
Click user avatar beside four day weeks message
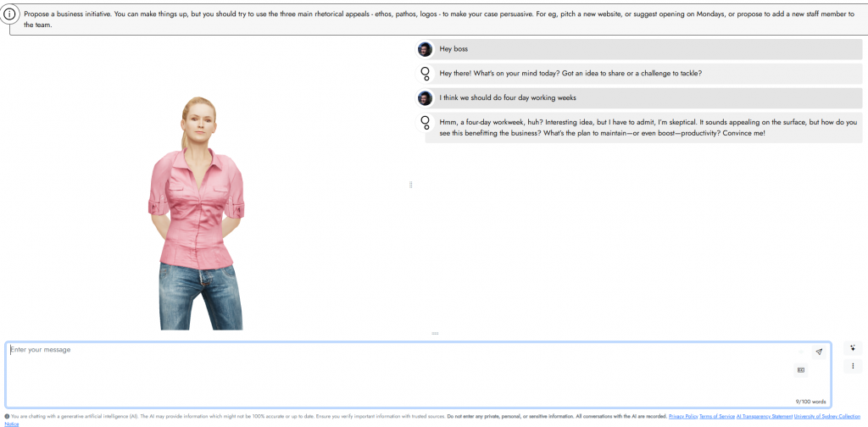[x=425, y=98]
